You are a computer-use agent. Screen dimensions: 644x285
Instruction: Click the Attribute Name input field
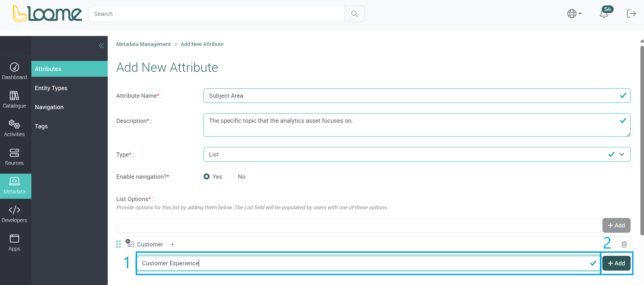point(417,96)
